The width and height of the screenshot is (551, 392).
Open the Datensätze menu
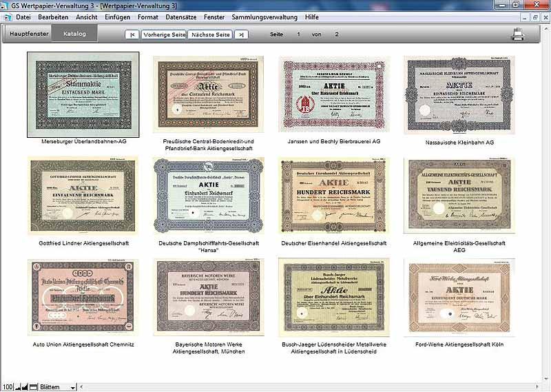pyautogui.click(x=180, y=16)
